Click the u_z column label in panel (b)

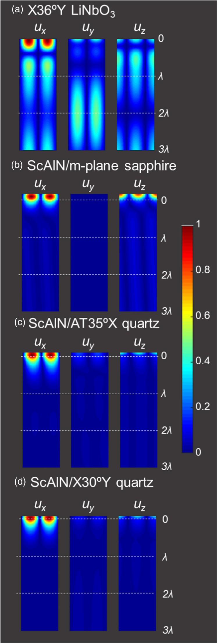pos(140,185)
